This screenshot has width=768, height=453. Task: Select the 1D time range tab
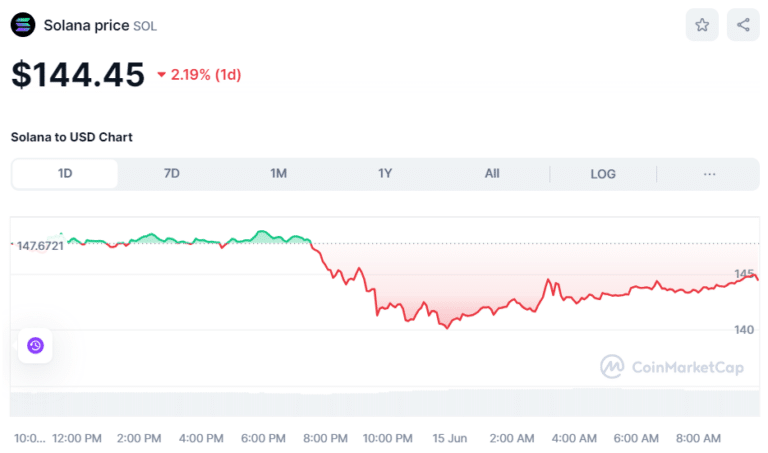(65, 174)
